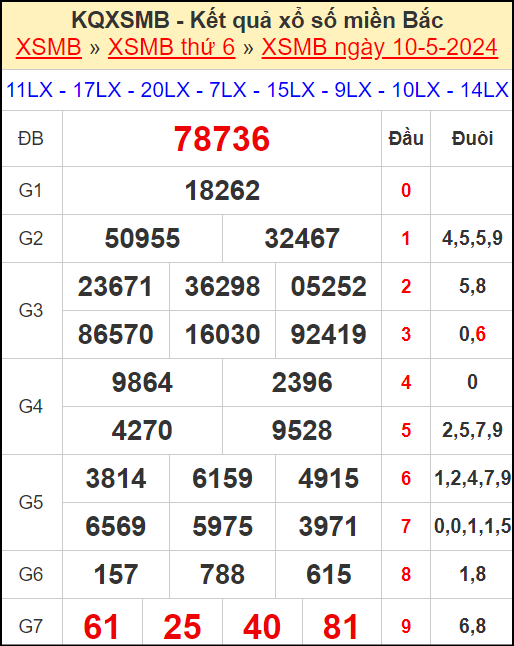
Task: Click G5 number 3971
Action: 328,527
